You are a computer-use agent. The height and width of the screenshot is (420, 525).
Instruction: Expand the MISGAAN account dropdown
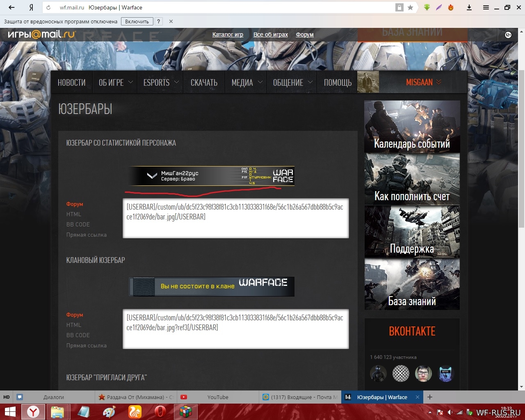(x=424, y=82)
